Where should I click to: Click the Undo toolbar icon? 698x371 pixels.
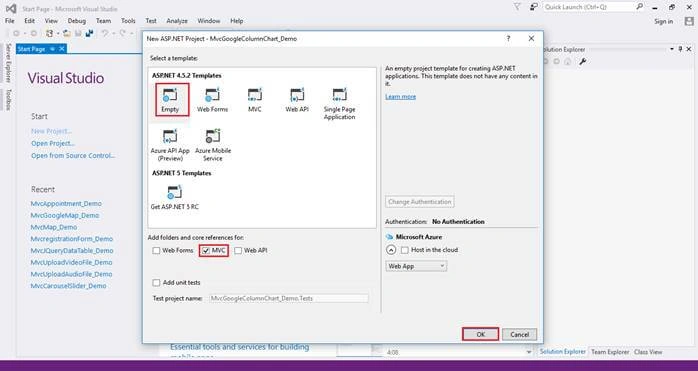105,33
